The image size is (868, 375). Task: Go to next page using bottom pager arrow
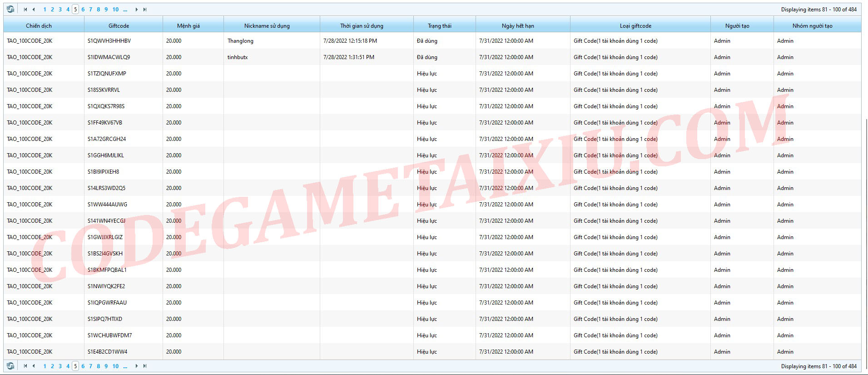pos(136,366)
